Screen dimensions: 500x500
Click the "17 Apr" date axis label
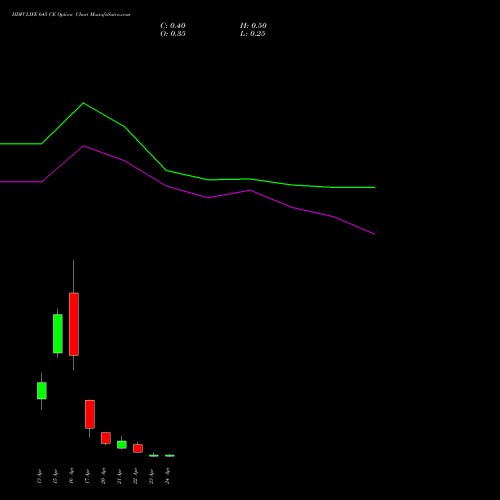click(87, 476)
